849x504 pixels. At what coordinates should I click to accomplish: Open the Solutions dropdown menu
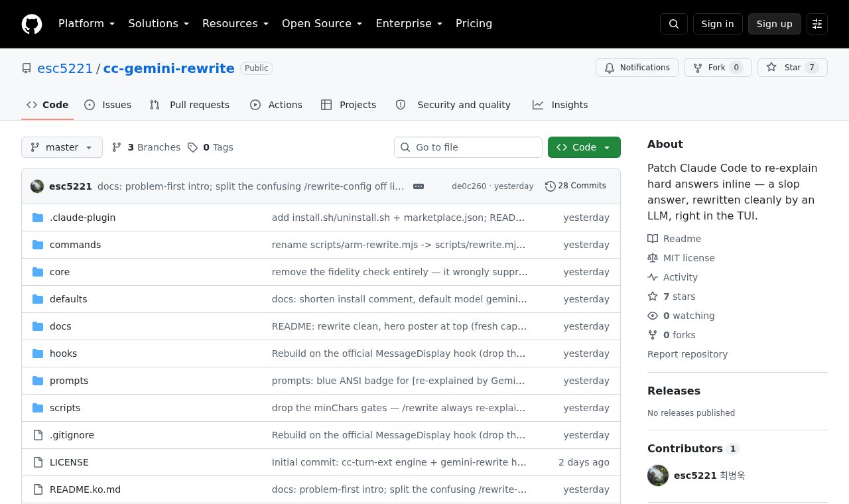(159, 24)
